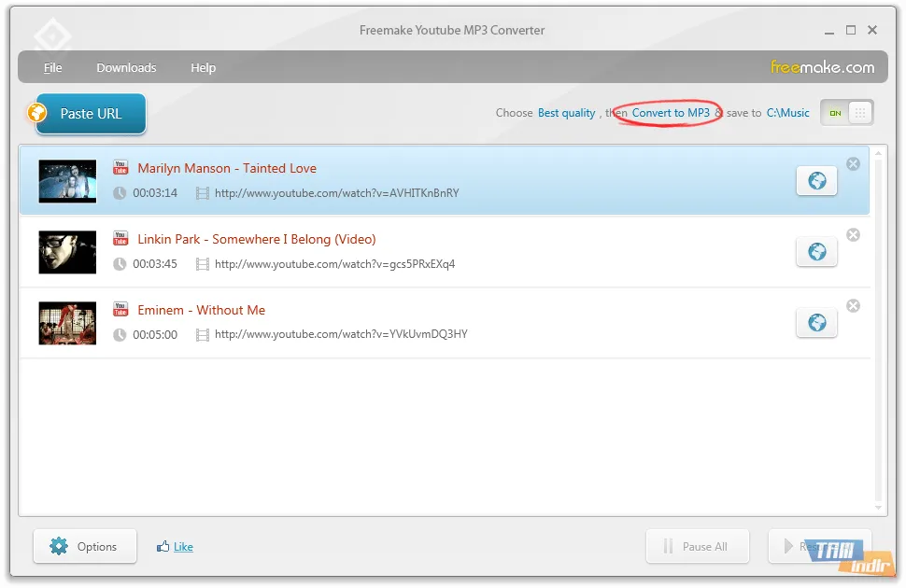
Task: Pause all downloads with Pause All
Action: click(x=697, y=546)
